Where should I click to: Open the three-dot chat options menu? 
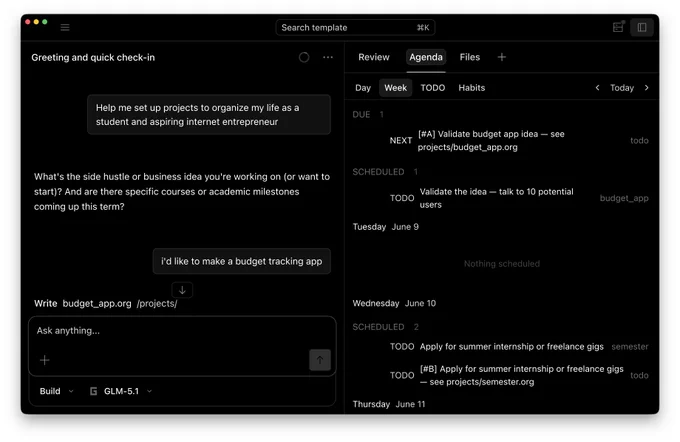coord(328,57)
